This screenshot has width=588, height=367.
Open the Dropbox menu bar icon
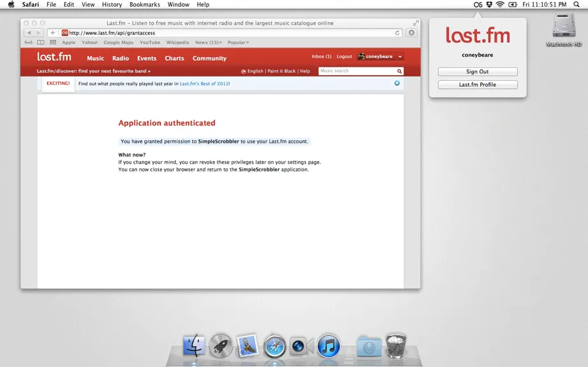[x=489, y=4]
